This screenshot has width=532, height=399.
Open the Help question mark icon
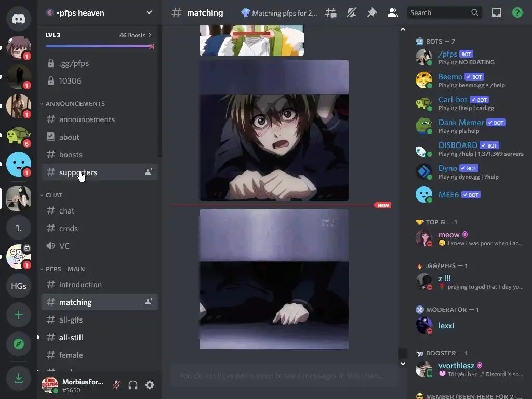(517, 13)
